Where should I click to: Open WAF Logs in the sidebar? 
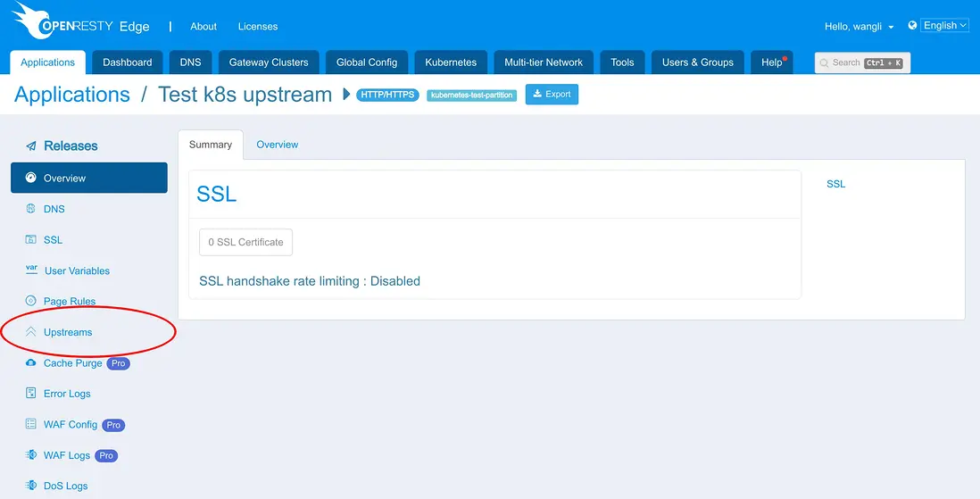[67, 455]
